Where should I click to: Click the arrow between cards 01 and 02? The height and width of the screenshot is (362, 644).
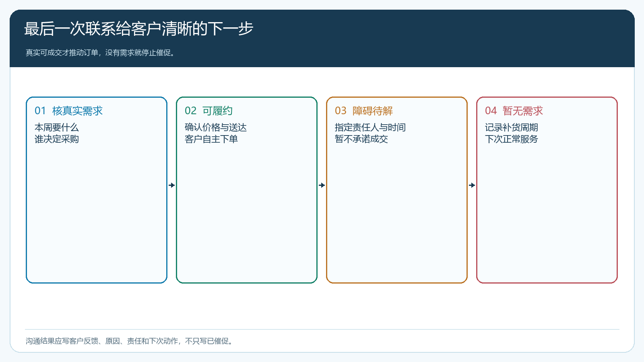pos(172,185)
